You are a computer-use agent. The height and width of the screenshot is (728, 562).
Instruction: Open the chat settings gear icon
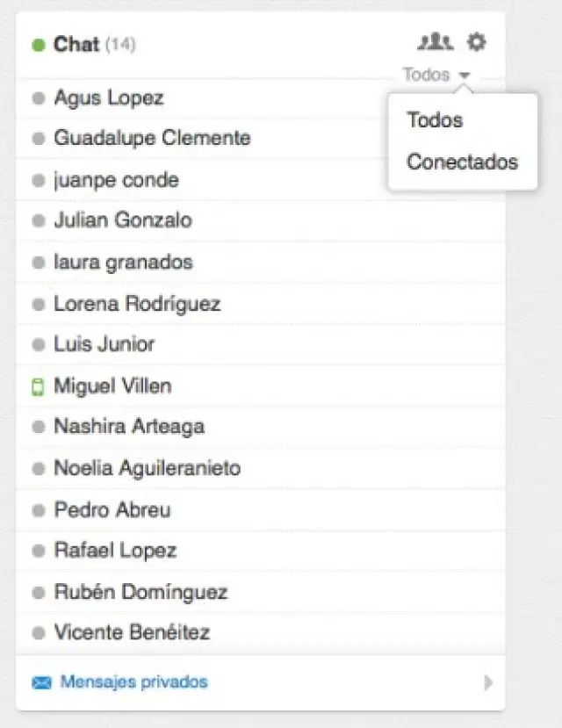click(476, 41)
